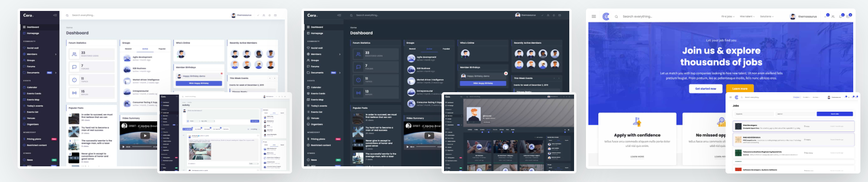Viewport: 868px width, 182px height.
Task: Click the Get started now button
Action: click(x=706, y=88)
